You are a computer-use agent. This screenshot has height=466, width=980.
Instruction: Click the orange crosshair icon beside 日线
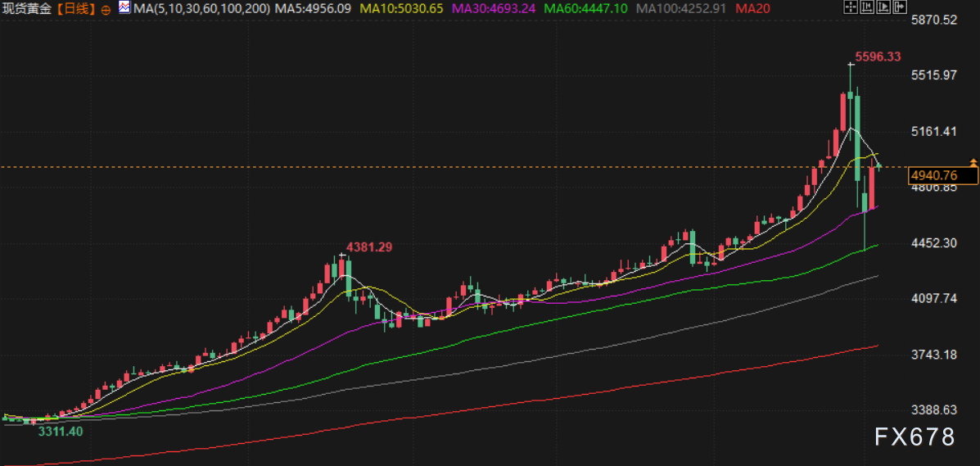click(x=107, y=9)
